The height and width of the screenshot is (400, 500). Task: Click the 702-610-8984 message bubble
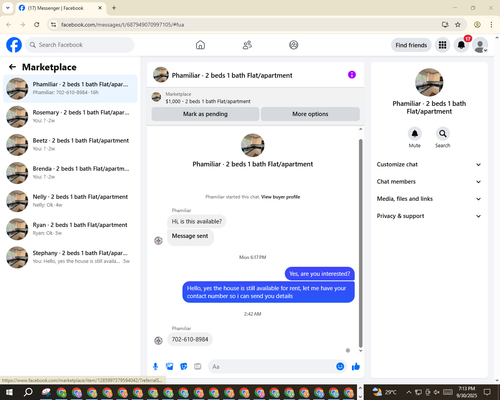coord(190,340)
